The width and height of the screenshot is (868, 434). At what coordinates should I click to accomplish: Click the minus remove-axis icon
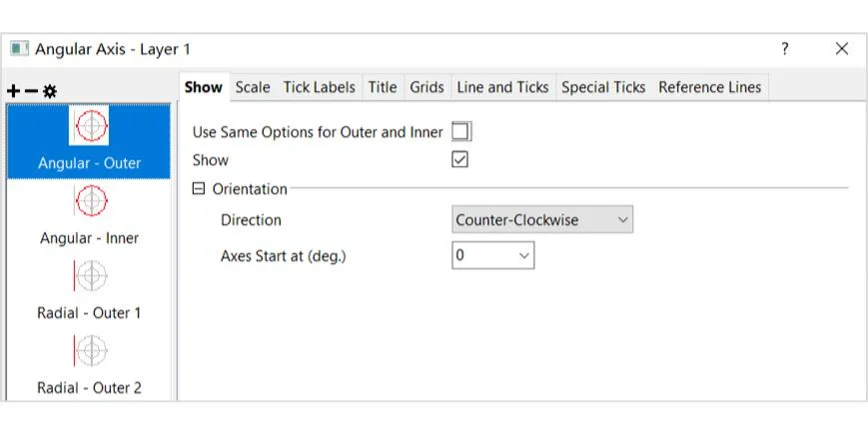(x=32, y=91)
